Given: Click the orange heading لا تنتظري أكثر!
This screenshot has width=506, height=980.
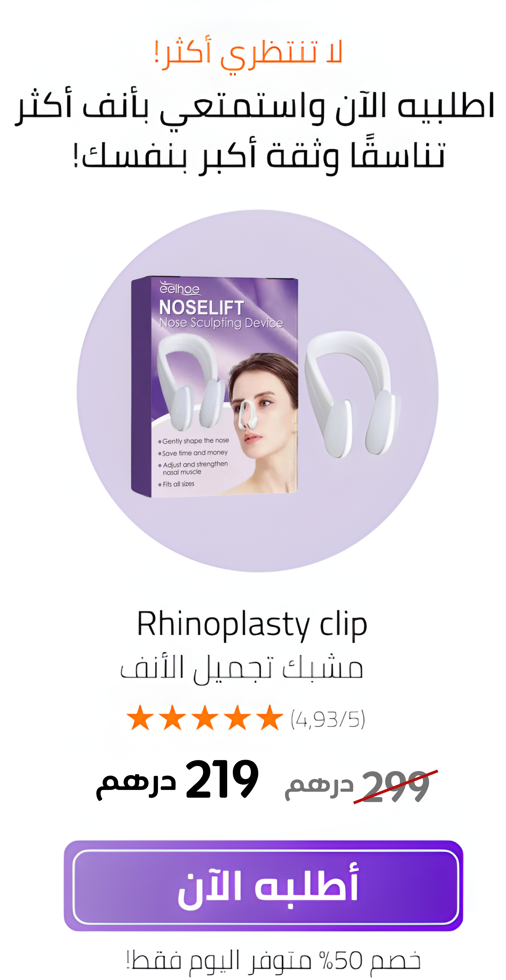Looking at the screenshot, I should point(249,54).
